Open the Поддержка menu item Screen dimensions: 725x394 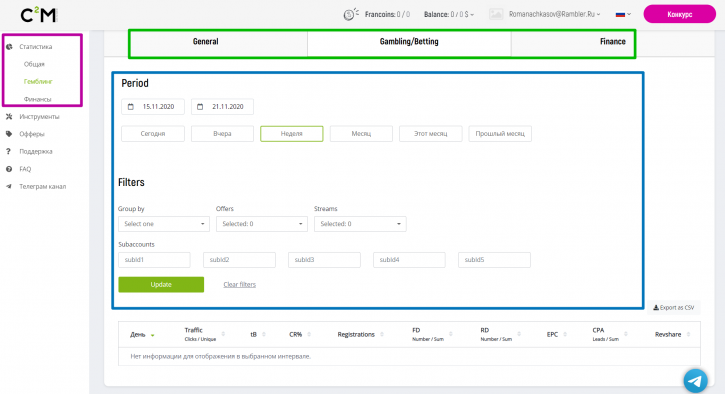click(x=36, y=151)
